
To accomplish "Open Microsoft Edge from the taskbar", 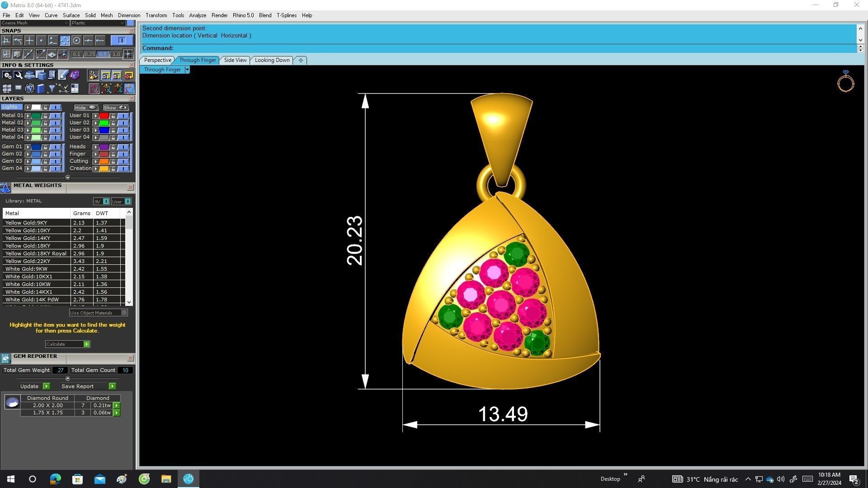I will 55,479.
